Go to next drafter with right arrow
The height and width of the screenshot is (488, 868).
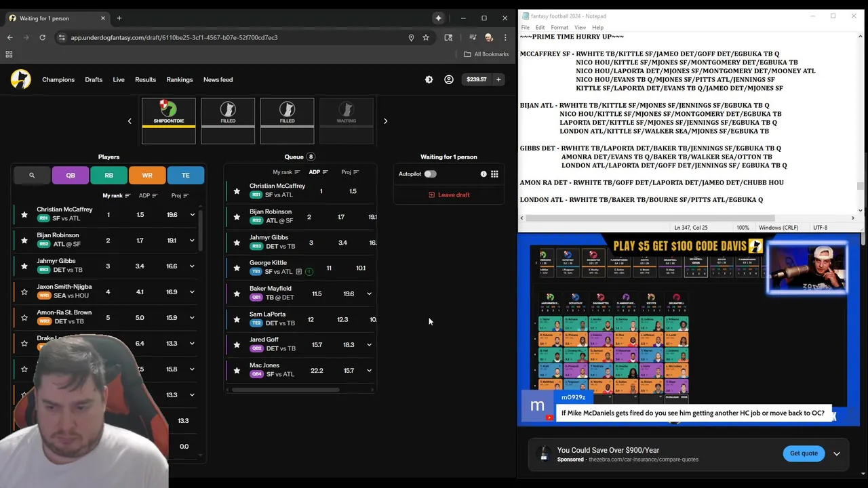pos(385,121)
